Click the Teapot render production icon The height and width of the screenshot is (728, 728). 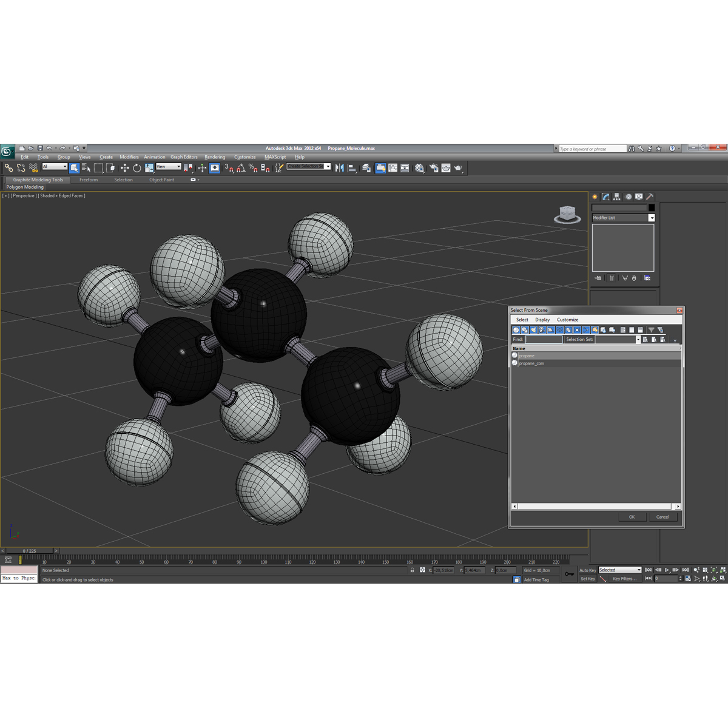459,168
